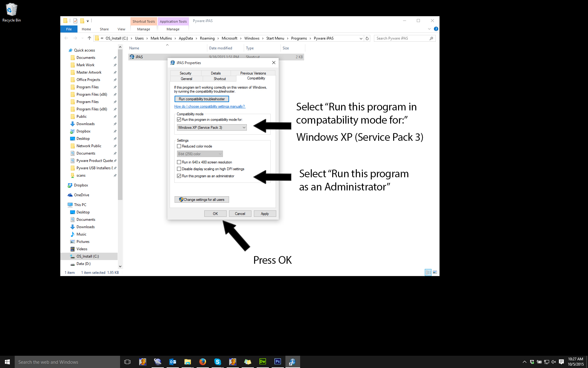The height and width of the screenshot is (368, 588).
Task: Click Apply in iPAS Properties
Action: click(x=265, y=214)
